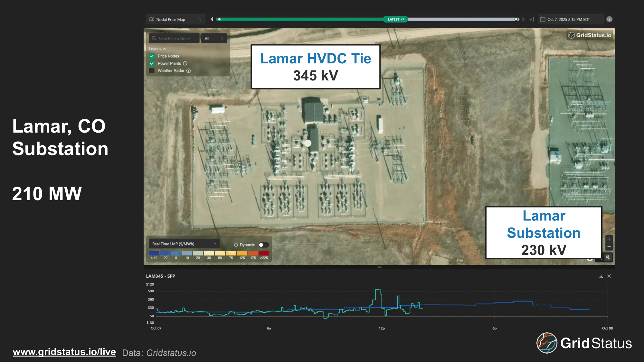Close the LAM345 price chart panel
644x362 pixels.
click(609, 276)
